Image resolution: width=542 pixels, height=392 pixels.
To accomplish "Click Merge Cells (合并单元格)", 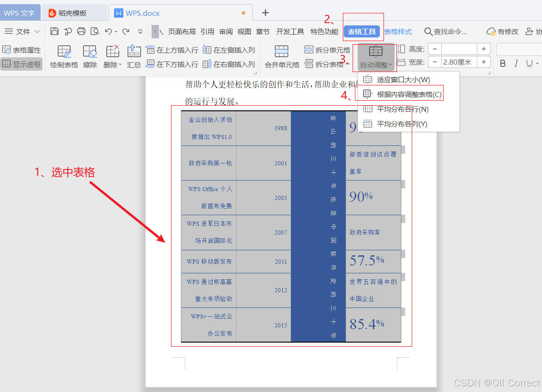I will click(282, 57).
